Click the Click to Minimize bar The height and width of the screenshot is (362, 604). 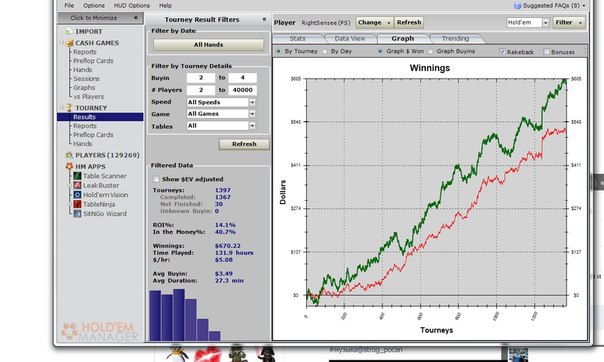tap(101, 18)
